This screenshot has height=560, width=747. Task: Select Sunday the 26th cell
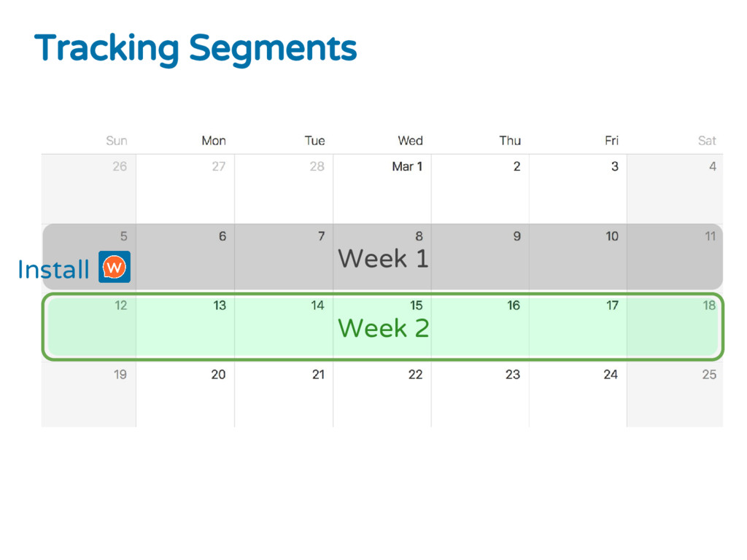[x=88, y=189]
